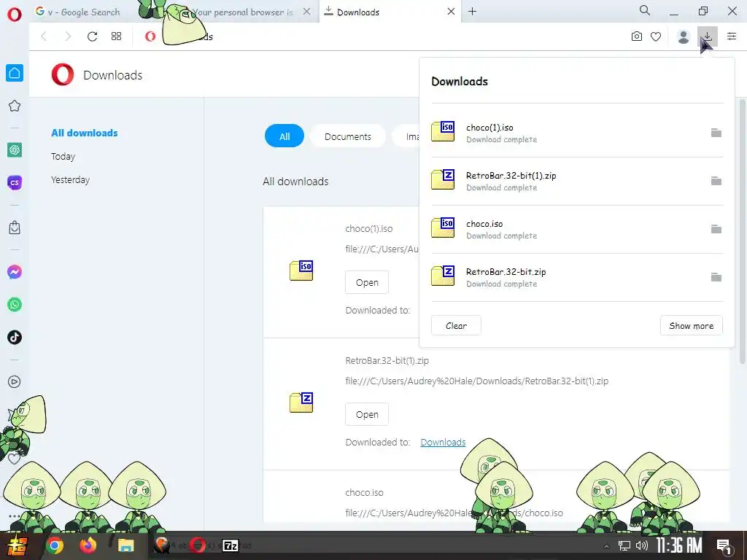Screen dimensions: 747x560
Task: Show RetroBar.32-bit(1).zip in folder
Action: click(716, 181)
